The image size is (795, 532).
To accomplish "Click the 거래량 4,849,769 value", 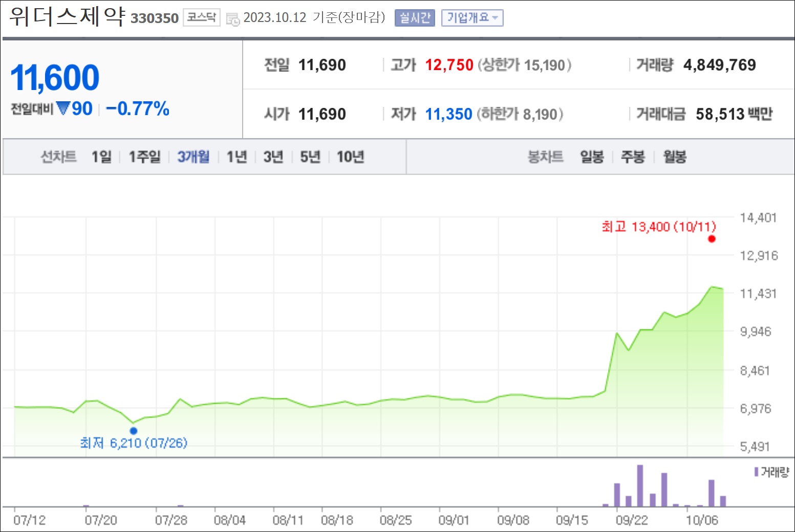I will point(719,65).
